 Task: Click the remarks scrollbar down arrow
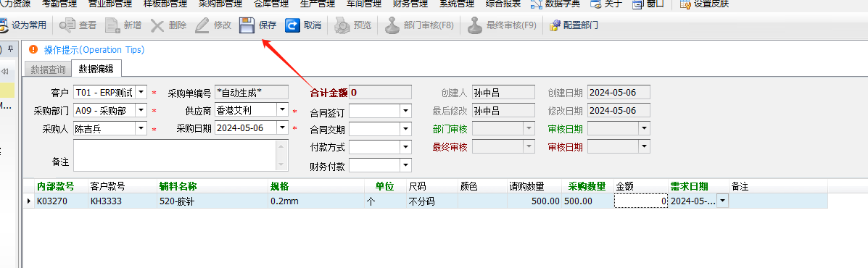pyautogui.click(x=282, y=164)
